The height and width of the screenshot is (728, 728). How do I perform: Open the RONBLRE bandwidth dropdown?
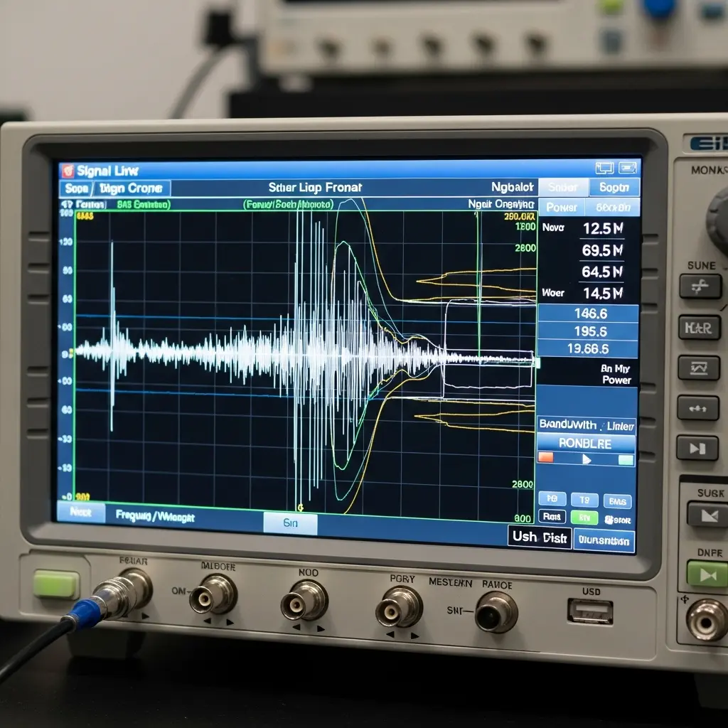click(586, 444)
